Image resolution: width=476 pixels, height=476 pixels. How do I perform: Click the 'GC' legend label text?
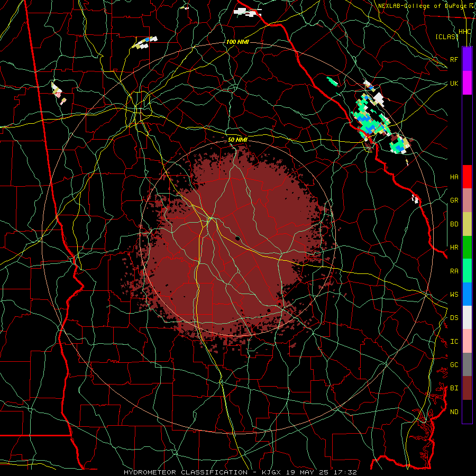[x=454, y=365]
